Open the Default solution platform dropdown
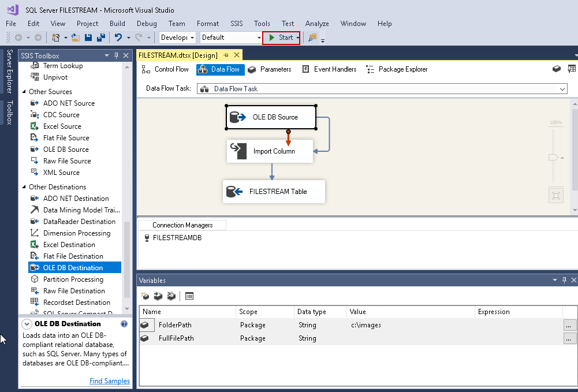 click(x=259, y=38)
